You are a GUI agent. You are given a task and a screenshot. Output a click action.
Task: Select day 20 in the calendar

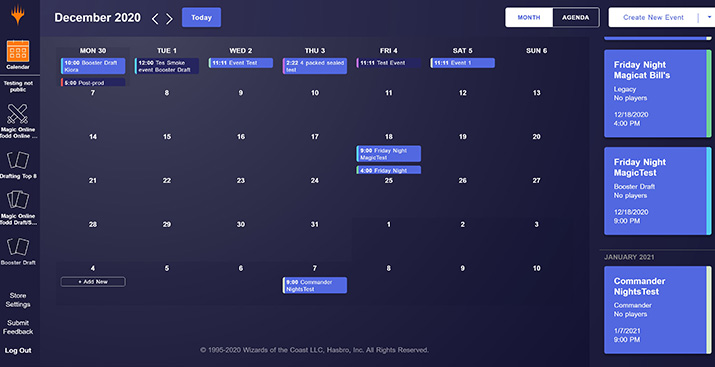tap(536, 137)
